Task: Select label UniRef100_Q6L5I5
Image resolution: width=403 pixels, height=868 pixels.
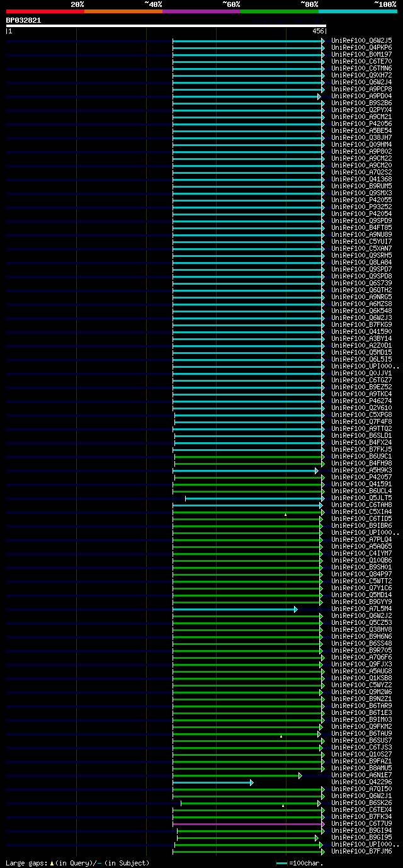Action: (x=361, y=359)
